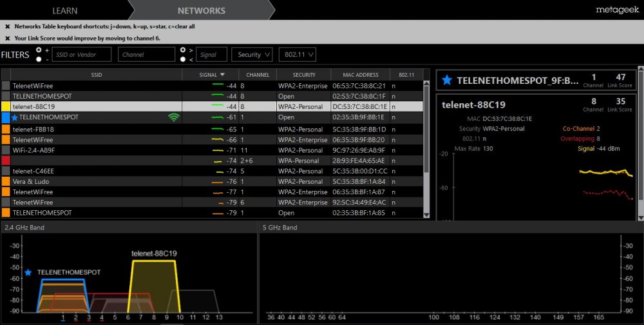Select the greater-than signal radio button
The image size is (644, 325).
183,50
